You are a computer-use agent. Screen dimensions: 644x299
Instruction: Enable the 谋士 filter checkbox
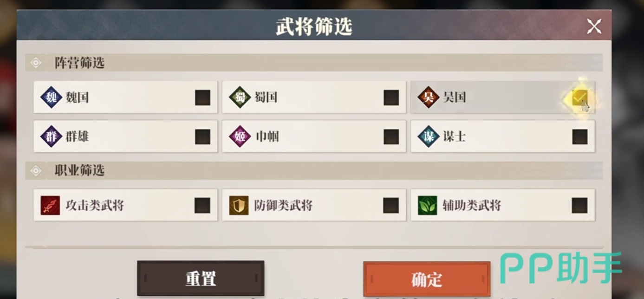coord(579,136)
